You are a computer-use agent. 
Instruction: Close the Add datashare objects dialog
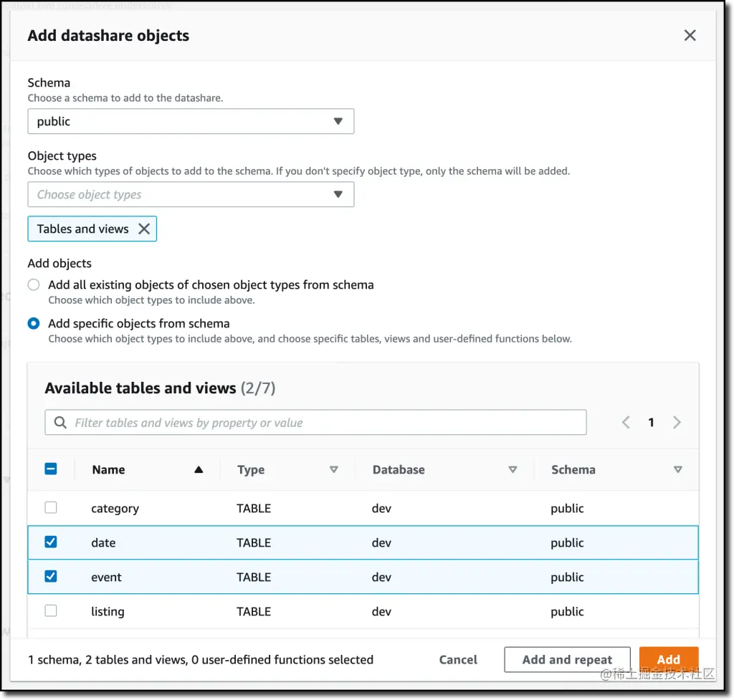point(690,35)
